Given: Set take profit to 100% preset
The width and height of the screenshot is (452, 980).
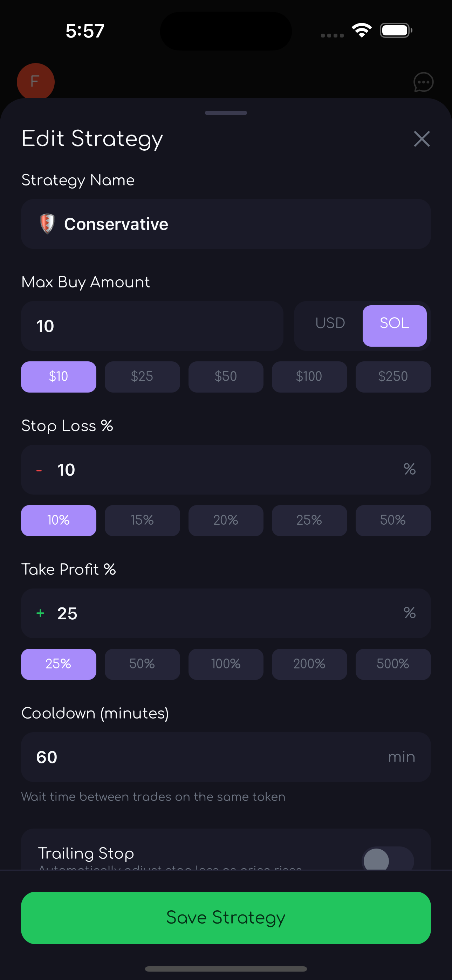Looking at the screenshot, I should pyautogui.click(x=226, y=664).
